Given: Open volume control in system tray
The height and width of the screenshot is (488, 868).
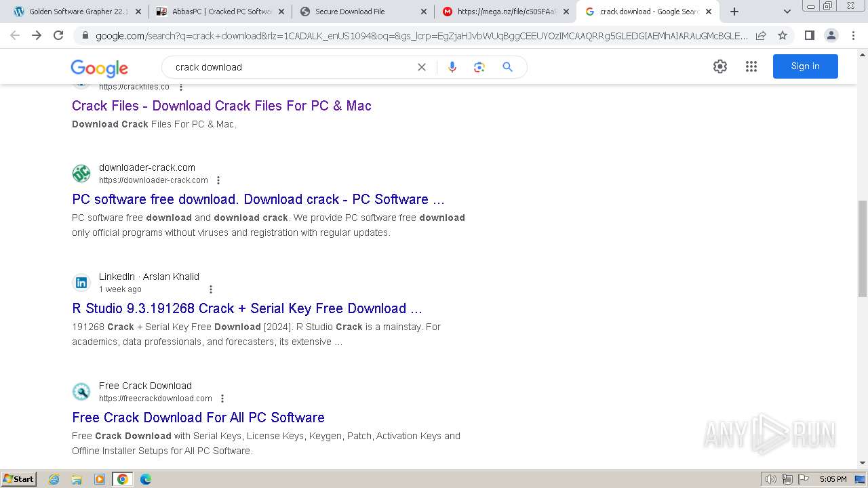Looking at the screenshot, I should coord(771,479).
